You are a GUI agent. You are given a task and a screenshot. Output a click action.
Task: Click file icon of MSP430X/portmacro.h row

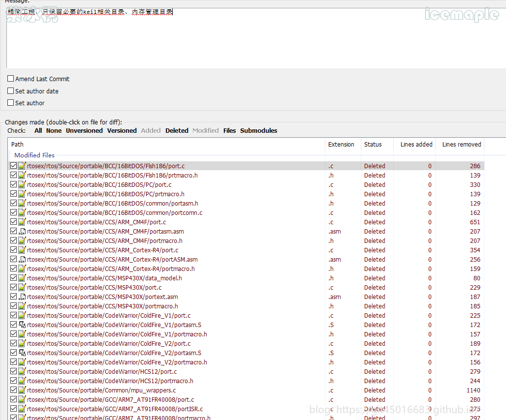(22, 306)
